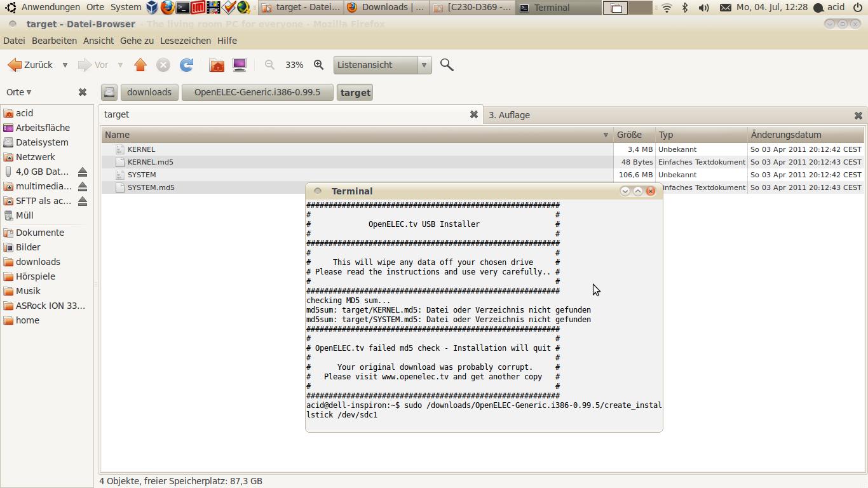Open the Wi-Fi network indicator

tap(667, 8)
